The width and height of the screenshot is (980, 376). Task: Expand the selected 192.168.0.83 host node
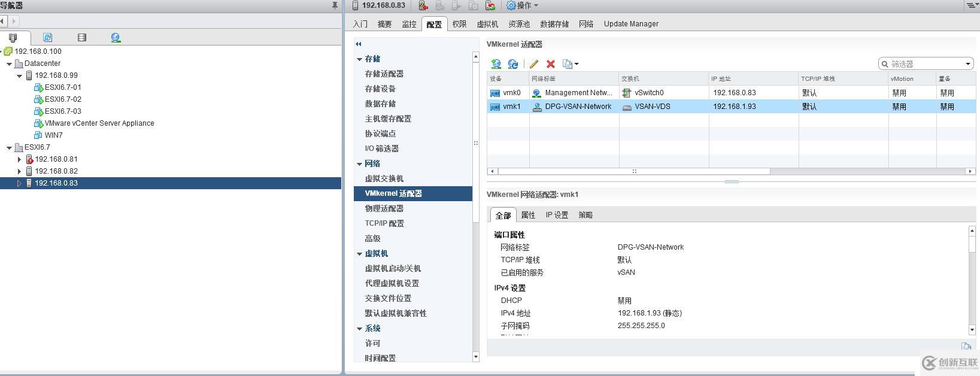coord(19,183)
